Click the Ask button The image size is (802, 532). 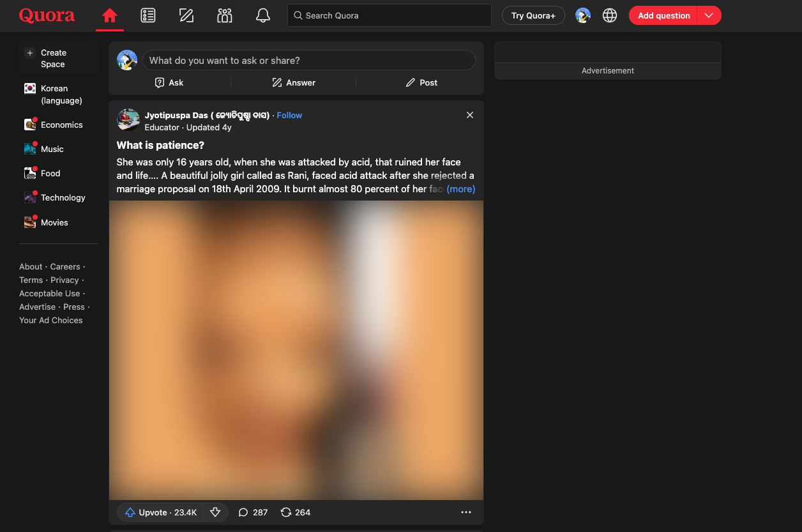click(x=169, y=82)
